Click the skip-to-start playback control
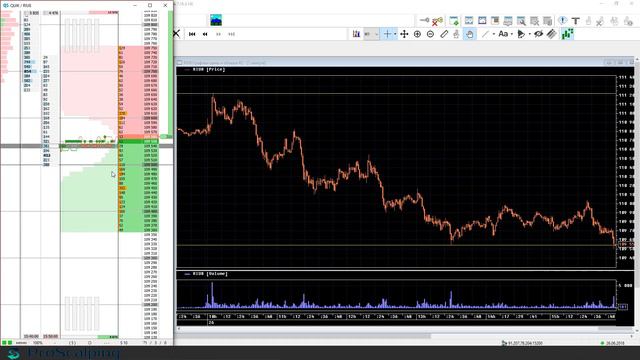 (192, 34)
